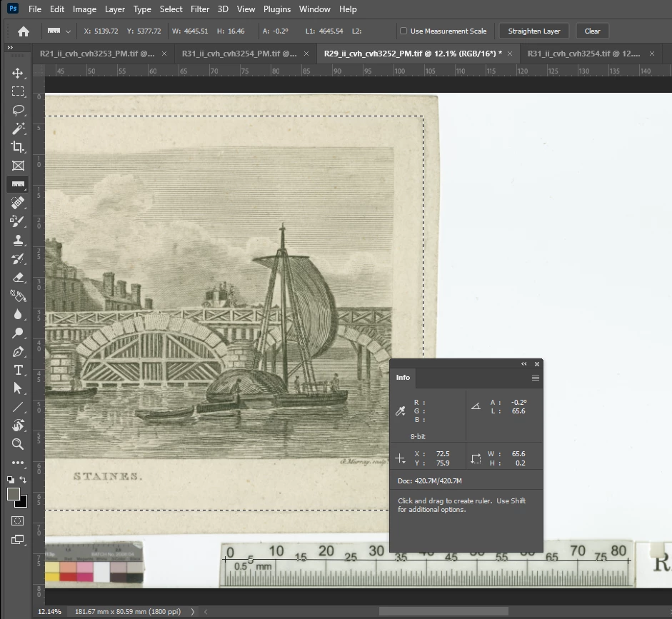Select the History Brush tool
The height and width of the screenshot is (619, 672).
pos(18,258)
